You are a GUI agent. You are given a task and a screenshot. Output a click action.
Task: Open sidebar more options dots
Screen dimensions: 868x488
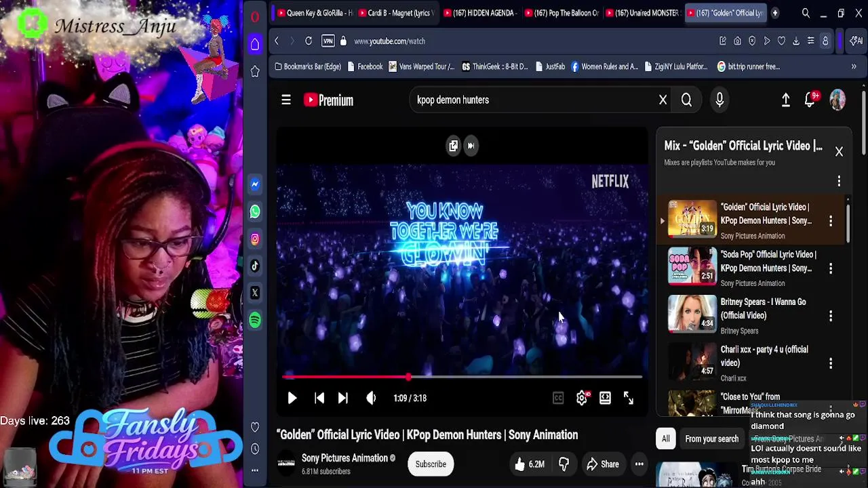click(255, 470)
